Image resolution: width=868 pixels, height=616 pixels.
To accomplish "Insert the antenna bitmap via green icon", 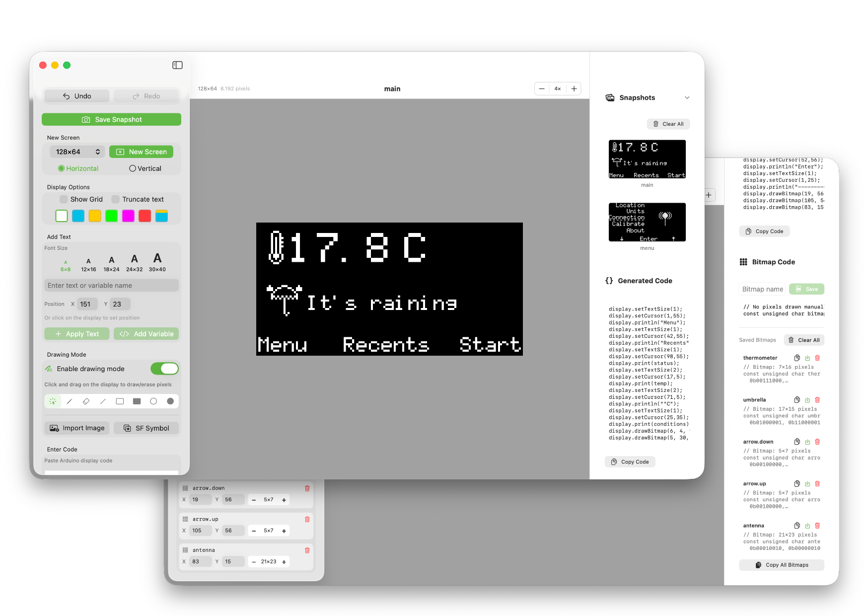I will 807,526.
